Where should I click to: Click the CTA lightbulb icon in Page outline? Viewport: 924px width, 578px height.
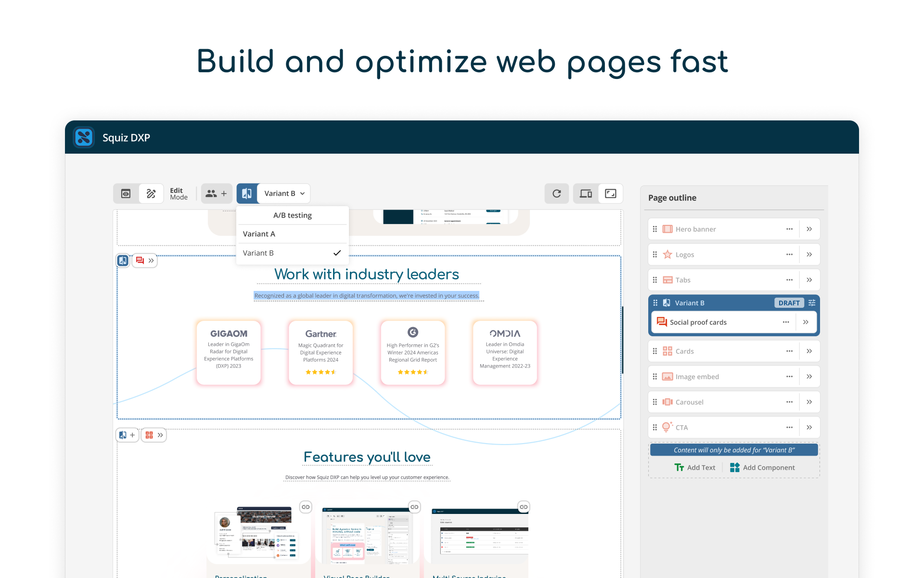click(x=667, y=427)
